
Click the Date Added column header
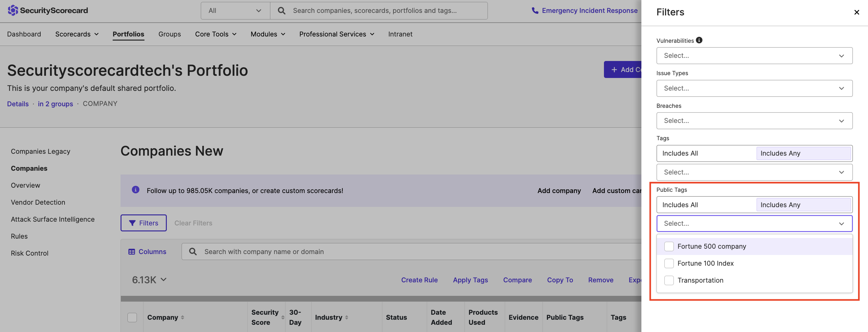click(x=442, y=317)
